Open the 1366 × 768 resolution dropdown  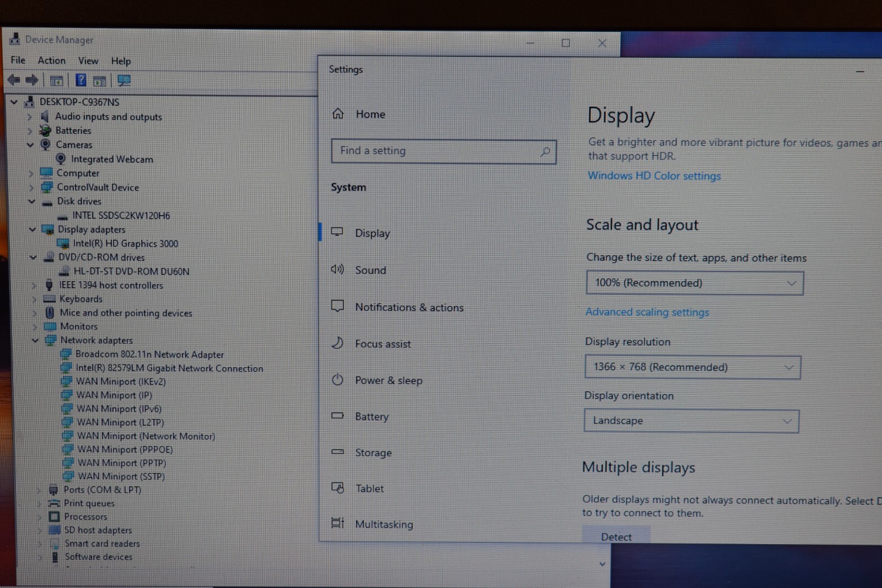[x=693, y=367]
